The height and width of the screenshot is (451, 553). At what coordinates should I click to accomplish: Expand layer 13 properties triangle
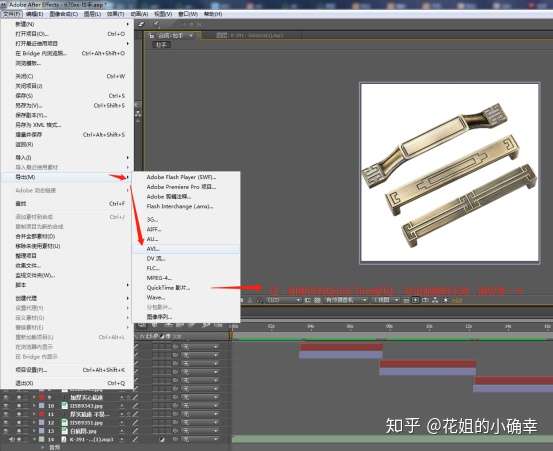coord(34,431)
